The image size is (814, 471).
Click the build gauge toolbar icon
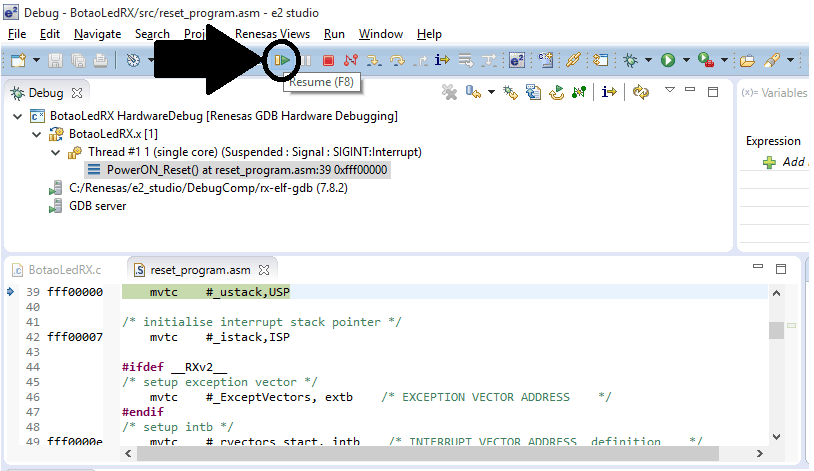pyautogui.click(x=133, y=61)
